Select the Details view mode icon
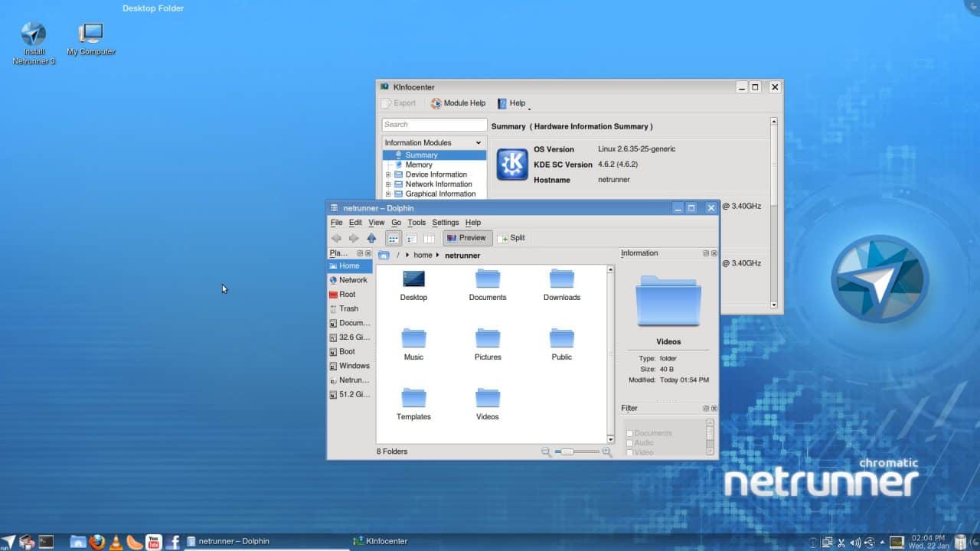 point(411,238)
